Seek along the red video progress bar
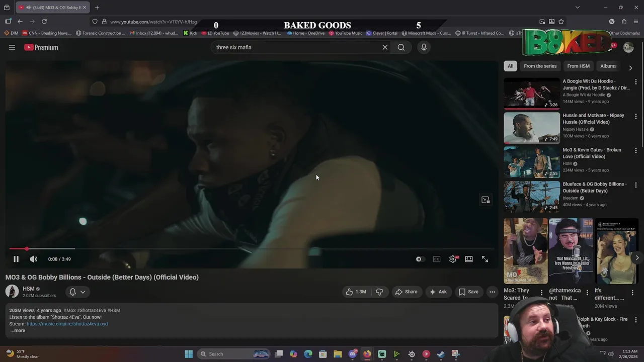This screenshot has width=644, height=362. 252,248
